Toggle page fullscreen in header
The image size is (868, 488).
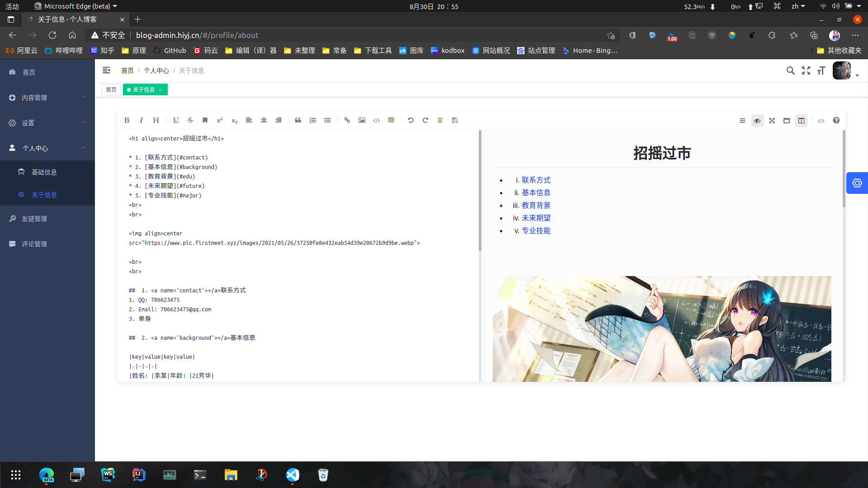(806, 70)
